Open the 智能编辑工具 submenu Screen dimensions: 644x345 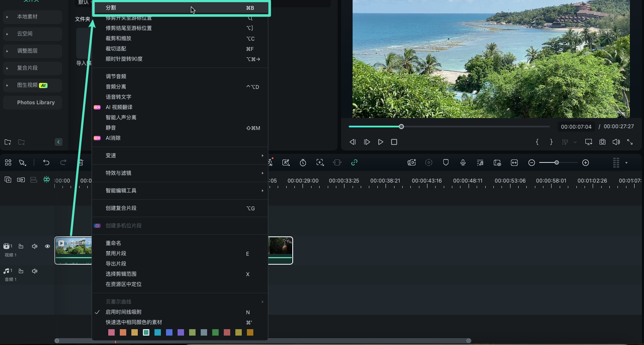(x=180, y=191)
